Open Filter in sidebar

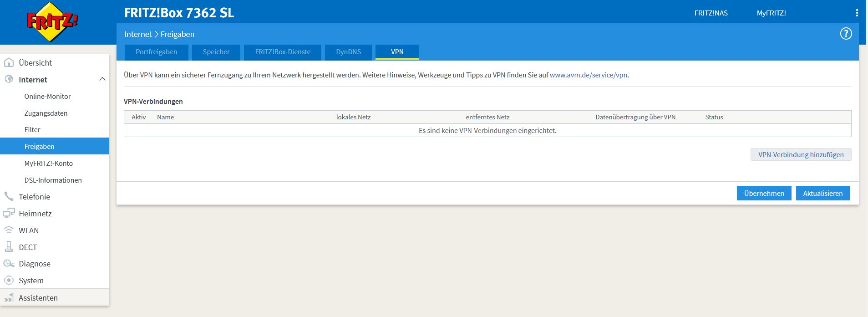(x=32, y=129)
